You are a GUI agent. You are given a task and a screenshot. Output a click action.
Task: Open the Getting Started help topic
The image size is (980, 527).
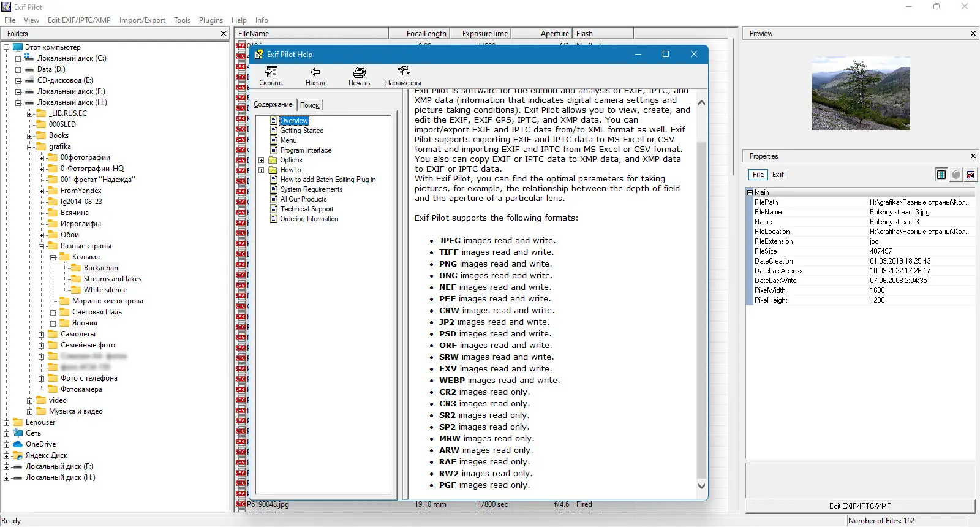pyautogui.click(x=302, y=131)
